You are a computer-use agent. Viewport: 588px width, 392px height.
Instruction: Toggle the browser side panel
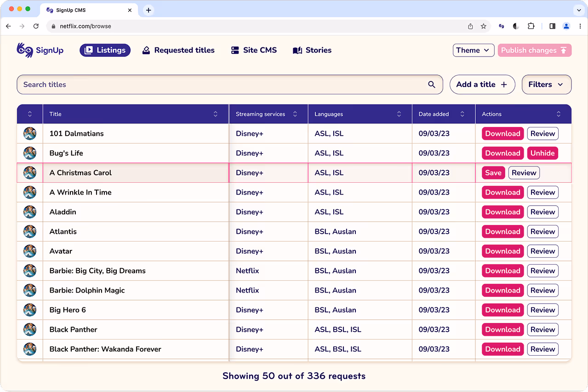(552, 26)
